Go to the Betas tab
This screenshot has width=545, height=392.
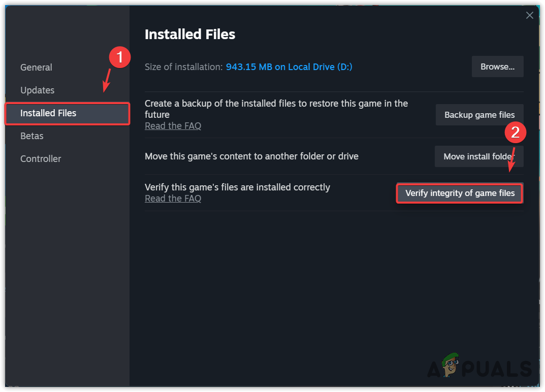31,136
